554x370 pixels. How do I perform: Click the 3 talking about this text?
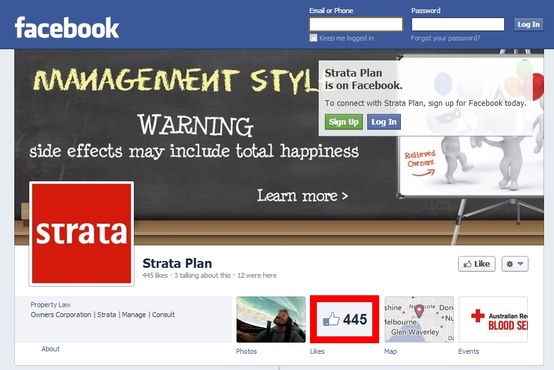coord(202,275)
